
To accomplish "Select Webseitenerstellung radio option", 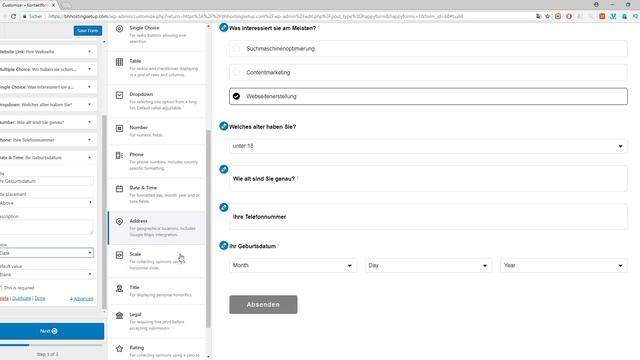I will click(236, 96).
